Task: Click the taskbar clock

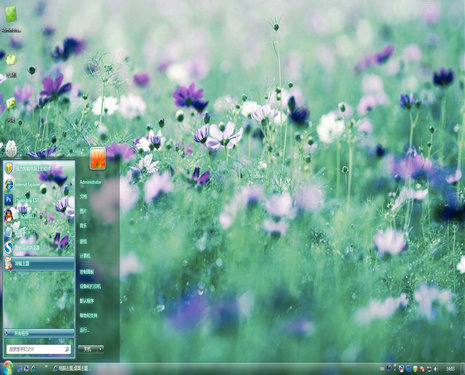Action: tap(451, 369)
